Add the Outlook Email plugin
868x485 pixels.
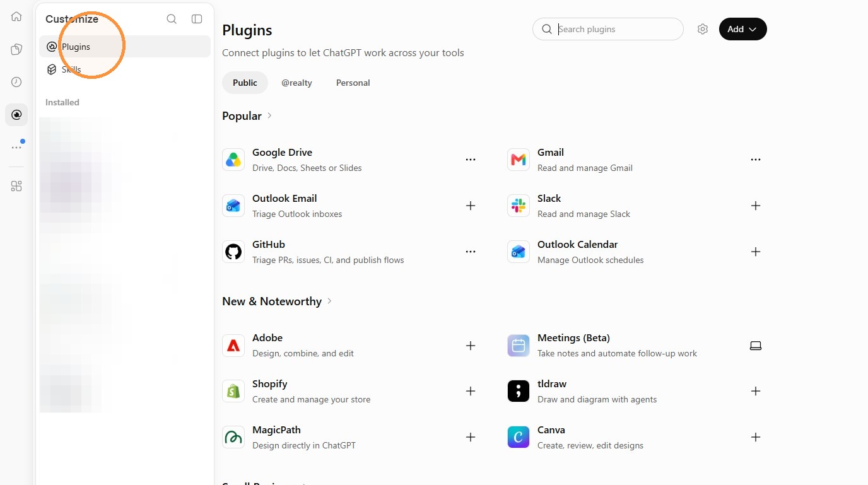click(471, 206)
